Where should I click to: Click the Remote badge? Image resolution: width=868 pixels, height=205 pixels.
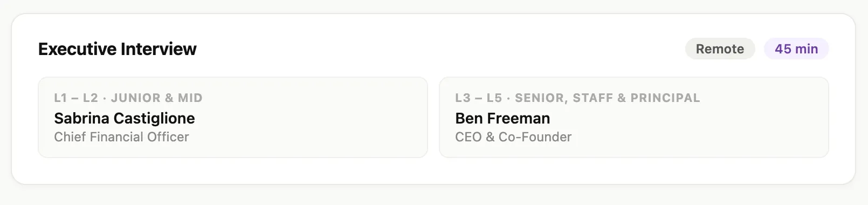720,49
